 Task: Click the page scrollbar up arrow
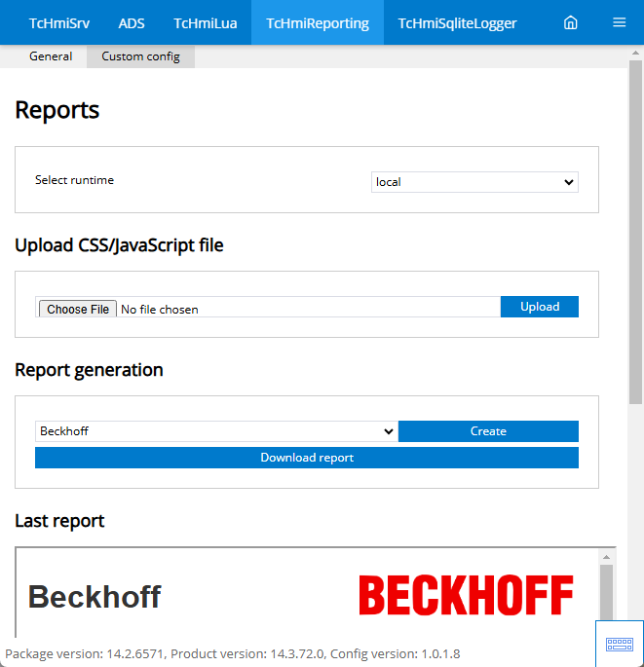point(635,53)
